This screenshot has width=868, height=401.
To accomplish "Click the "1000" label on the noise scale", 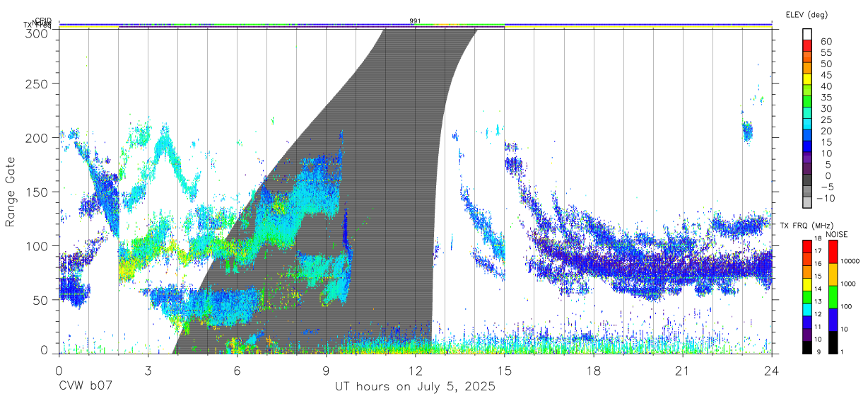I will pos(849,284).
